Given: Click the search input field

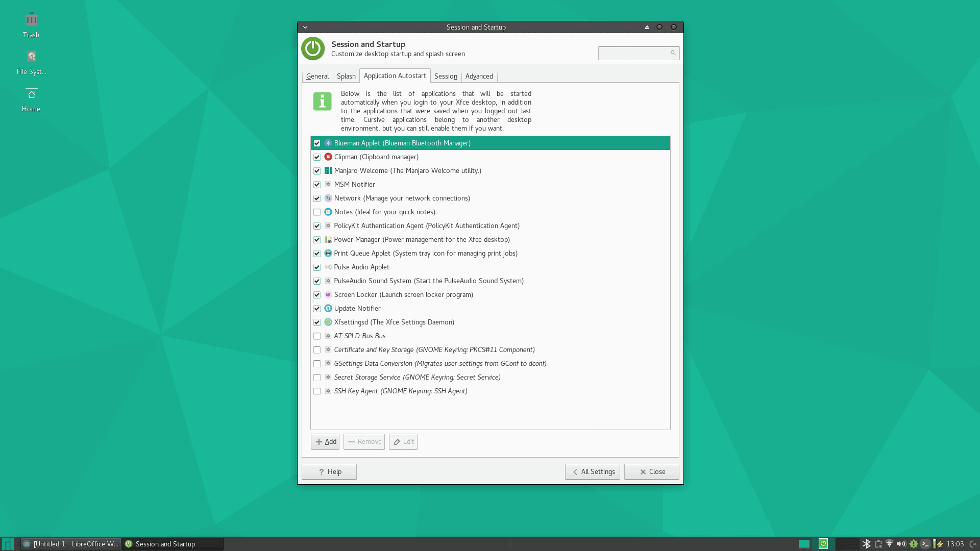Looking at the screenshot, I should pyautogui.click(x=633, y=53).
